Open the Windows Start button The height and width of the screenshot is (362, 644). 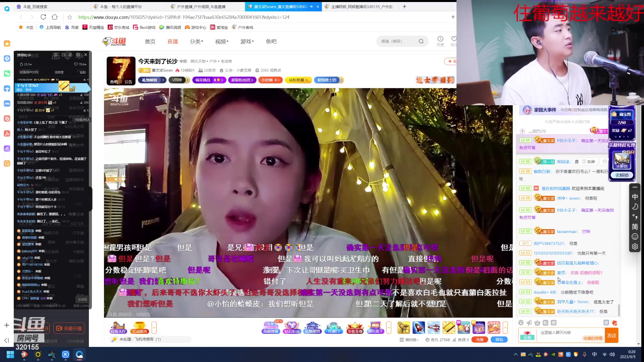coord(10,355)
